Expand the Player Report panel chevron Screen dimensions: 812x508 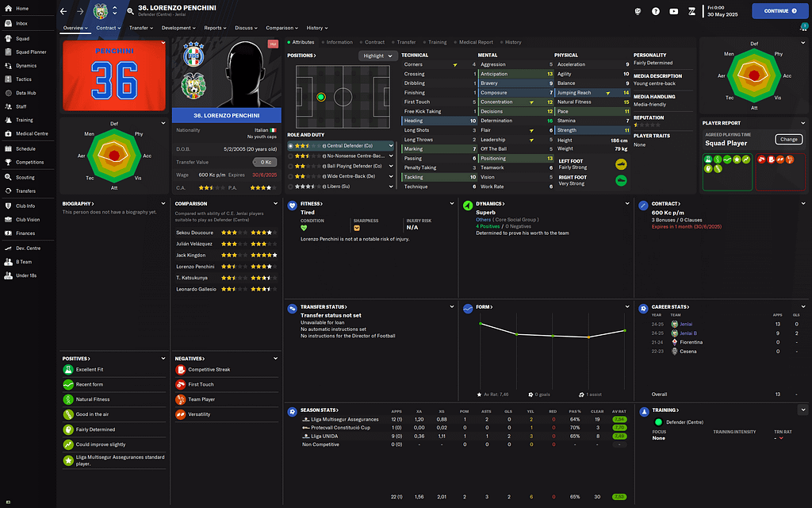(x=802, y=123)
